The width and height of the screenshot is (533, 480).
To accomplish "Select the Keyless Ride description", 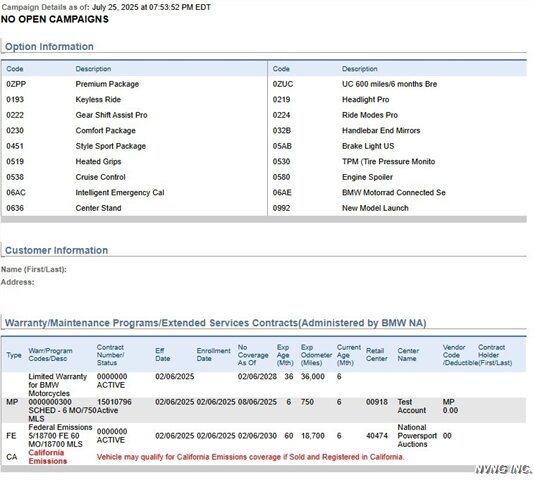I will 98,100.
